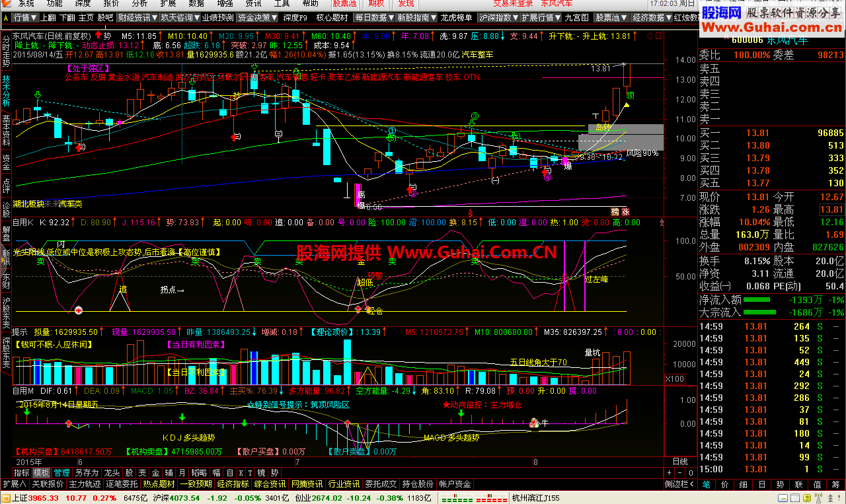Expand the 每日数据 dropdown

374,18
